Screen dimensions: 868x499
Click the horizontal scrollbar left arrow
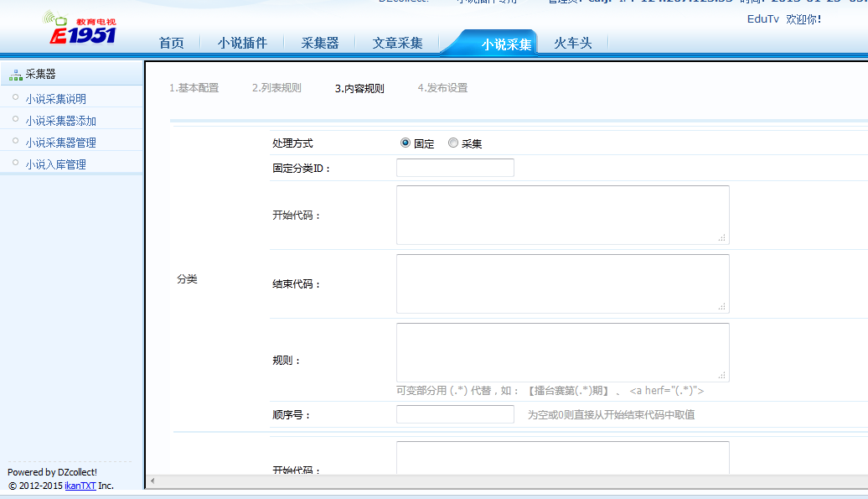152,481
